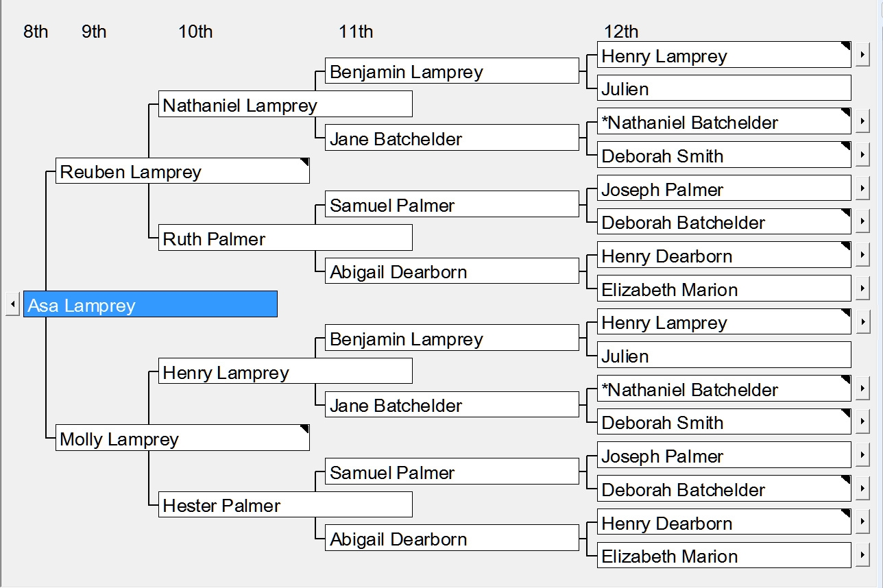
Task: Click the highlighted Asa Lamprey box
Action: (150, 304)
